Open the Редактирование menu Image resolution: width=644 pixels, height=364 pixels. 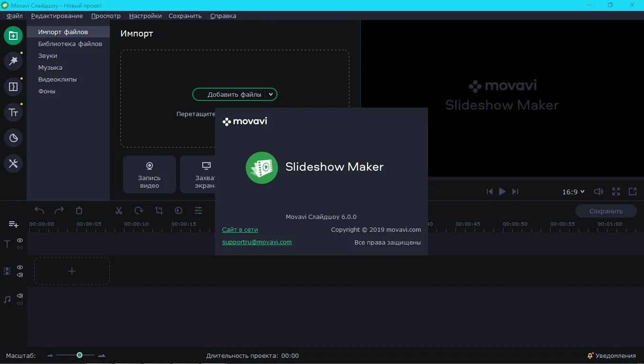[57, 16]
